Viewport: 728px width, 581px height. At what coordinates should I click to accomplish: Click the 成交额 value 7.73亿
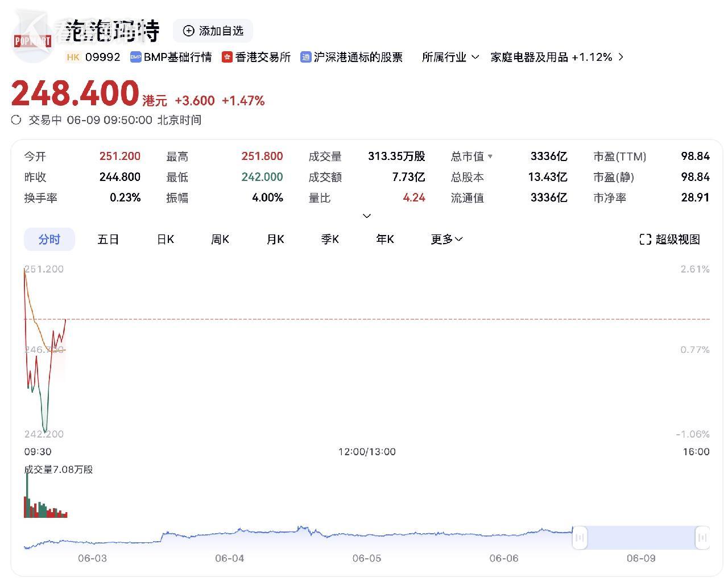tap(409, 177)
